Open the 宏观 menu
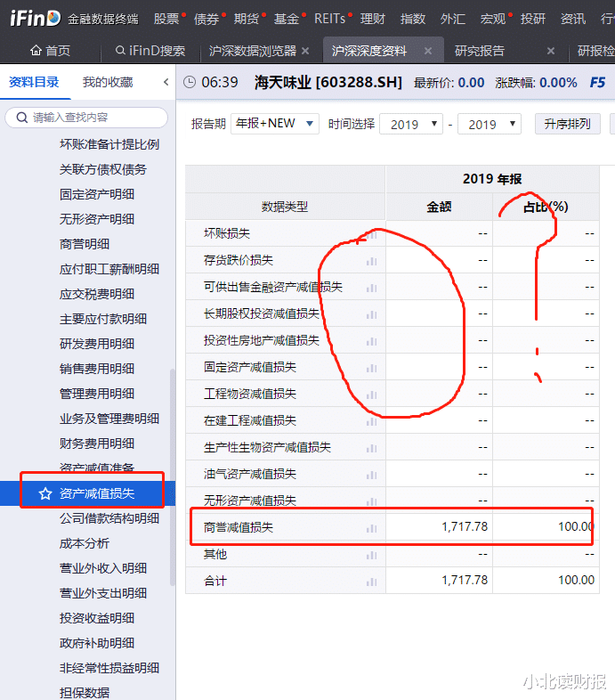Viewport: 615px width, 700px height. pyautogui.click(x=493, y=19)
